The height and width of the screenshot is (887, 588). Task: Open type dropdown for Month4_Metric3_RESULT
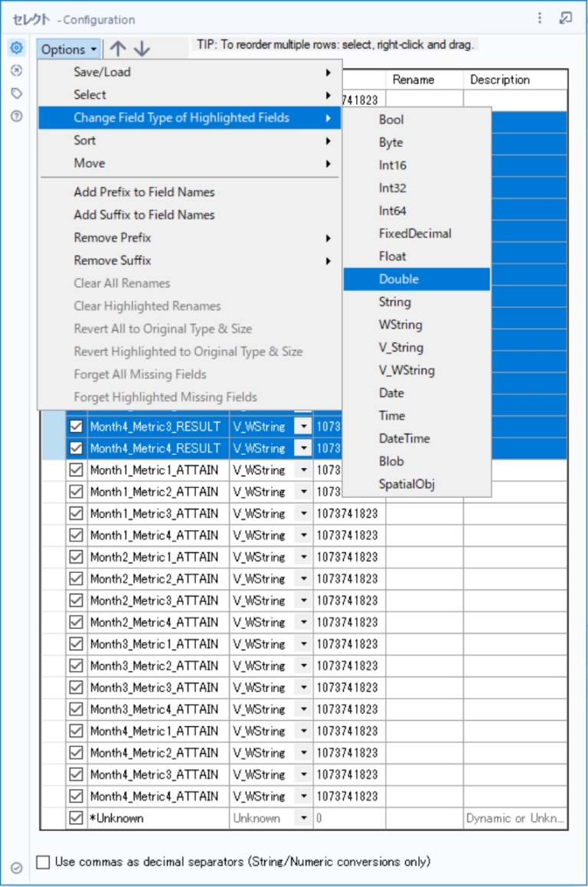pyautogui.click(x=304, y=427)
